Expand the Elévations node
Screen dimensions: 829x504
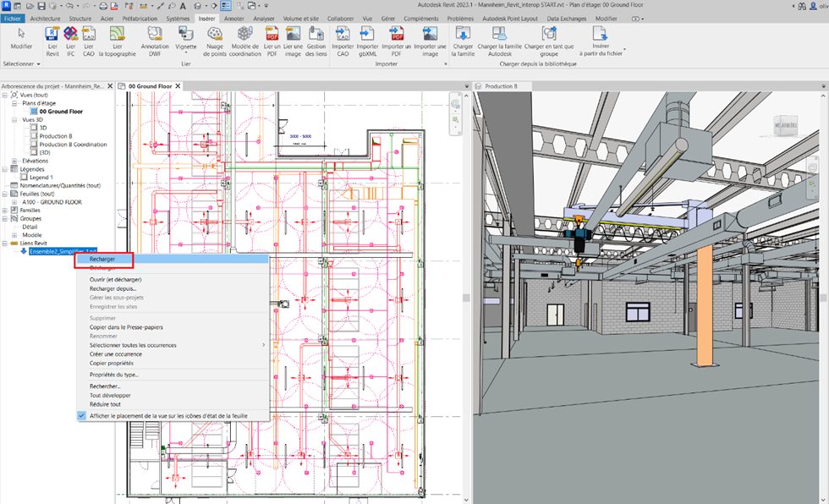click(14, 162)
